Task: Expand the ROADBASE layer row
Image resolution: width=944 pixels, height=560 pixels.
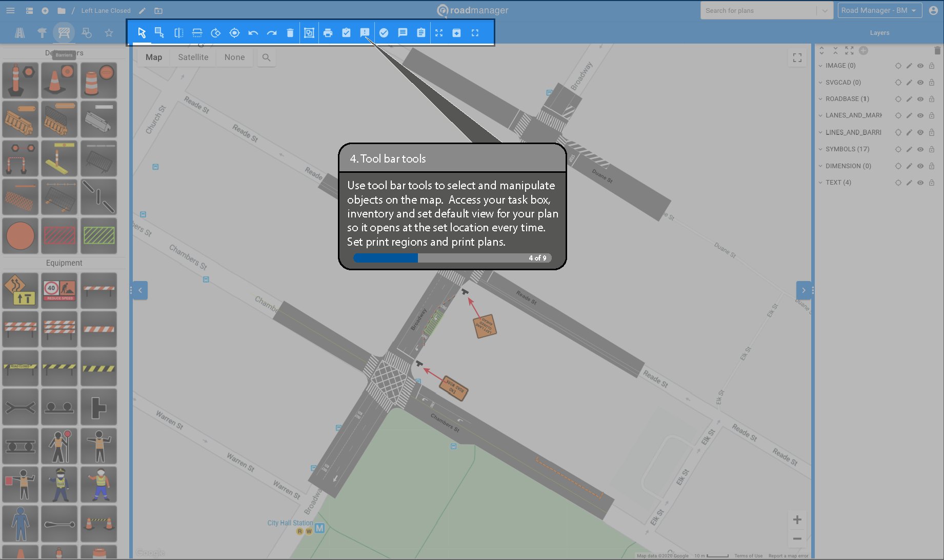Action: tap(820, 99)
